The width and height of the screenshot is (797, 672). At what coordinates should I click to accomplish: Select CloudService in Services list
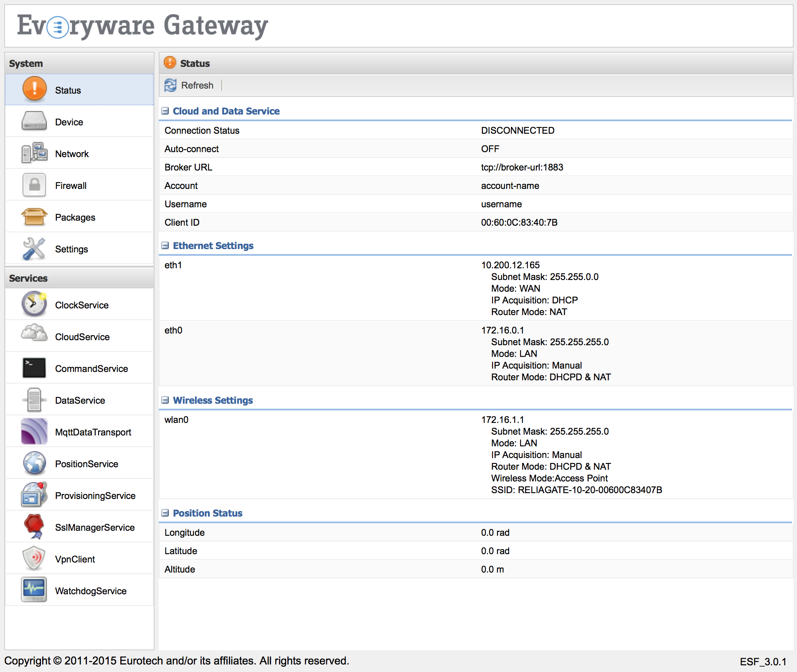pos(79,336)
